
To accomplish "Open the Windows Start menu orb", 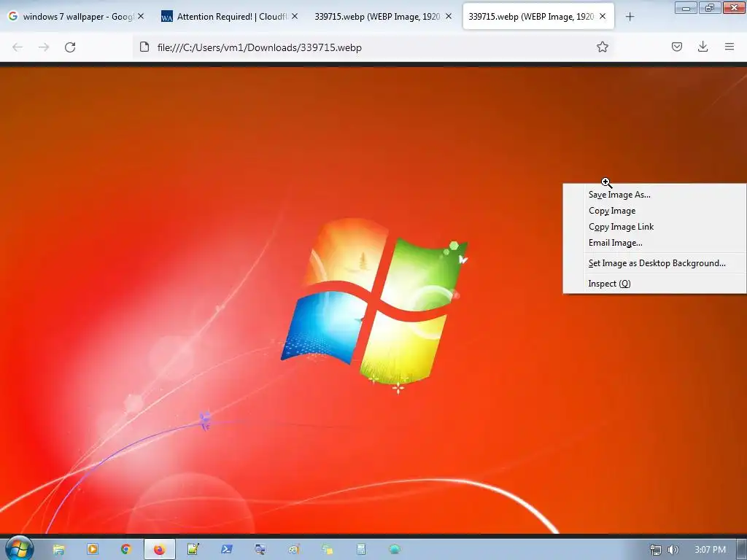I will [19, 548].
